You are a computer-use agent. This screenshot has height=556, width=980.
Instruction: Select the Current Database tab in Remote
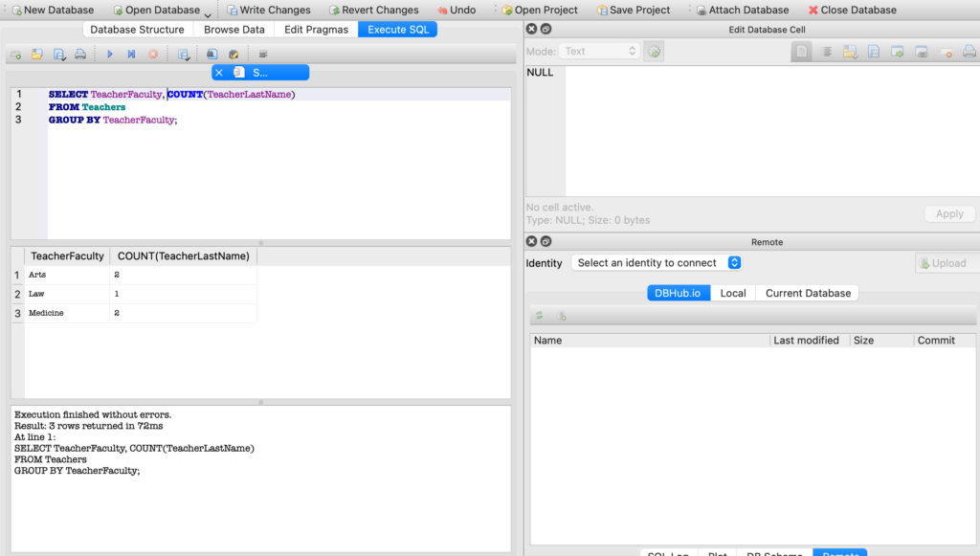pyautogui.click(x=808, y=293)
